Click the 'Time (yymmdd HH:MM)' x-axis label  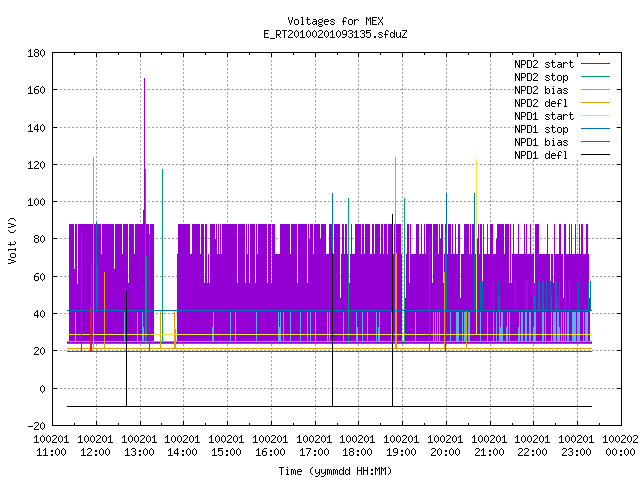point(335,471)
